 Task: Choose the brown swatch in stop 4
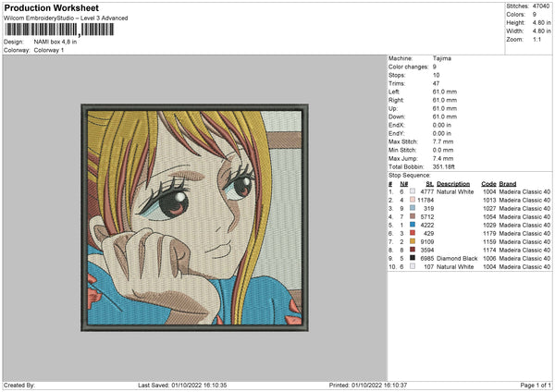coord(413,216)
